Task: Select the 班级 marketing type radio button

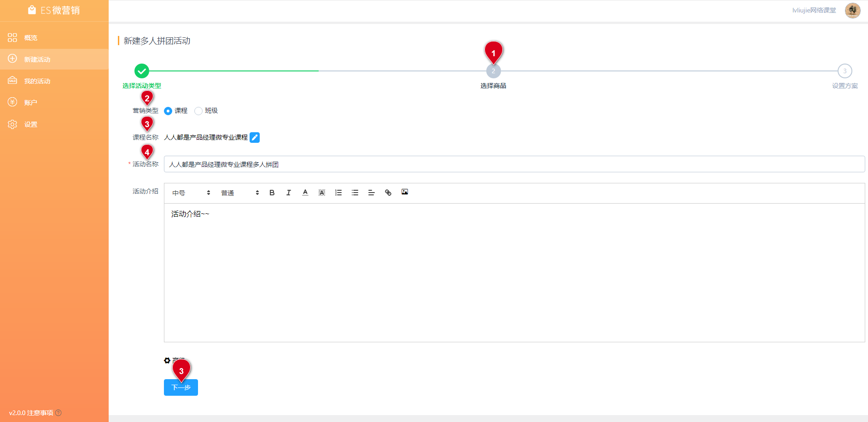Action: pyautogui.click(x=198, y=111)
